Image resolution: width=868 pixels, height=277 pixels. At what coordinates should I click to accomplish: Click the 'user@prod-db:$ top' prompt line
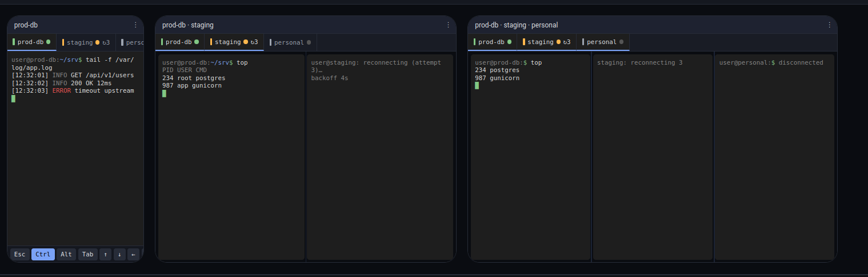pos(509,62)
